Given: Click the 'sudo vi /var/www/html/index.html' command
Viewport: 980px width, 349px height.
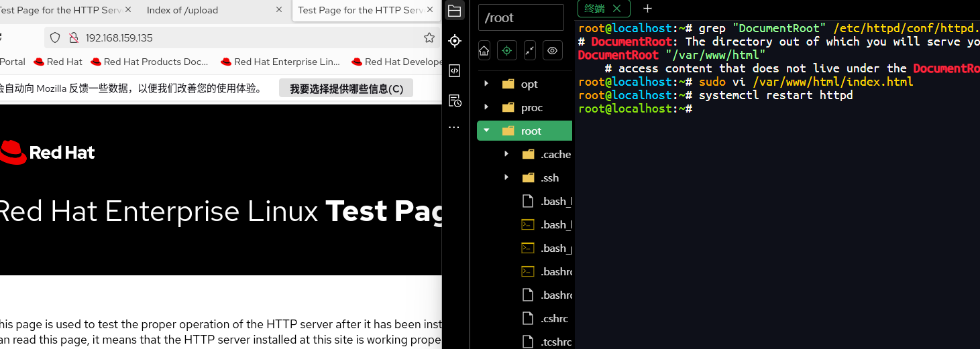Looking at the screenshot, I should point(806,82).
